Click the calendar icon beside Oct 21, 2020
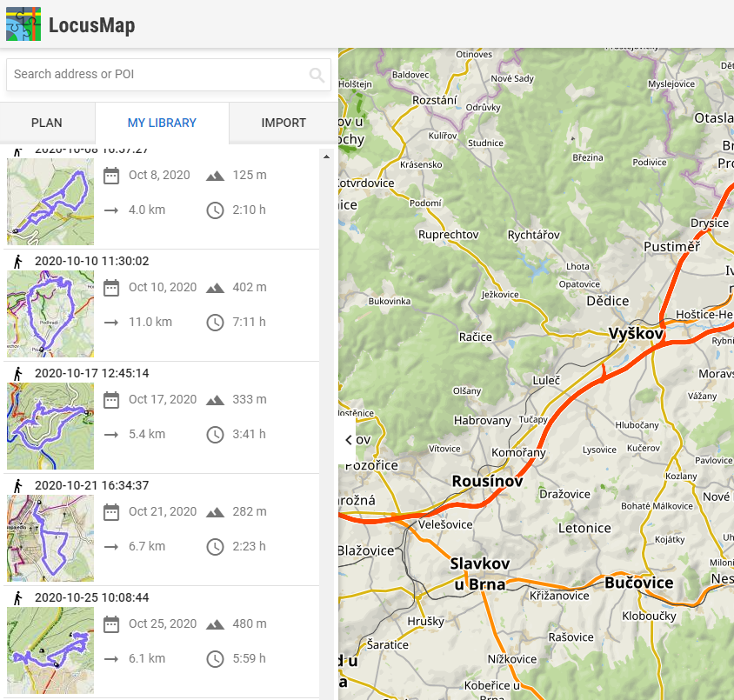 click(111, 512)
